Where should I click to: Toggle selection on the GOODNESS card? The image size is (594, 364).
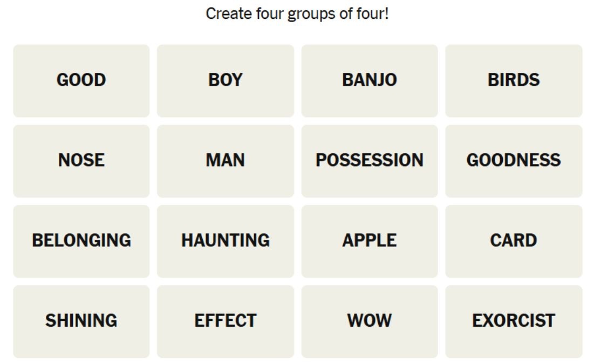pos(514,161)
